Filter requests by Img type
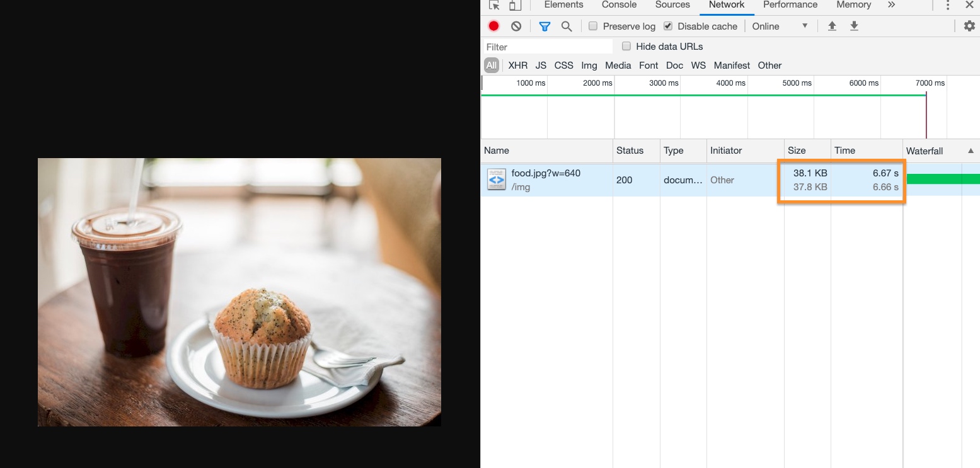 (589, 66)
